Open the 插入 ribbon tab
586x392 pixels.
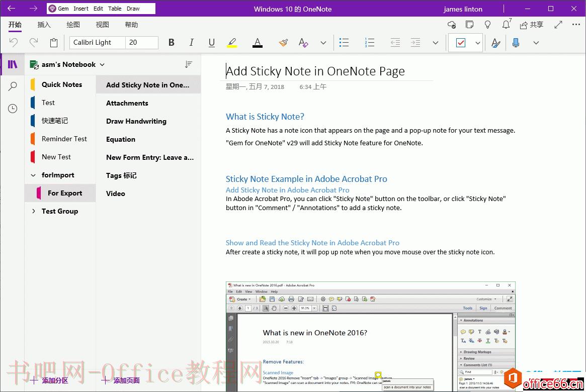44,25
